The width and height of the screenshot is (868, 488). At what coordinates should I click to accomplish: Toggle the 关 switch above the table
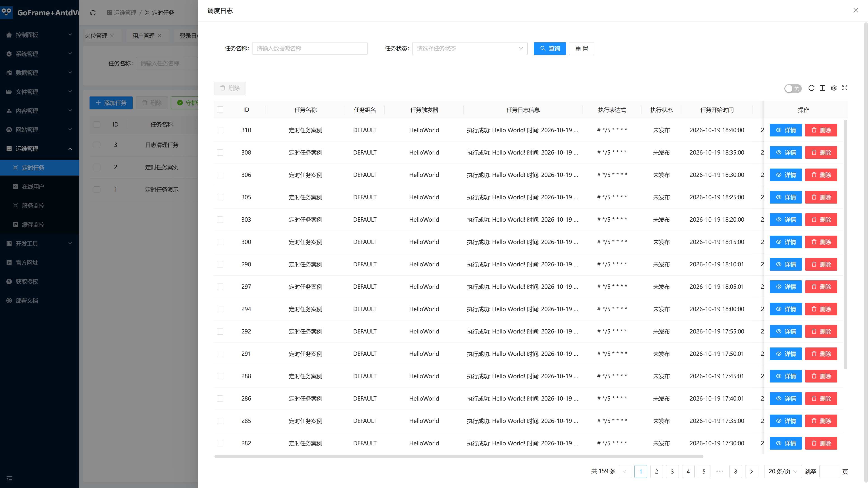(x=793, y=88)
